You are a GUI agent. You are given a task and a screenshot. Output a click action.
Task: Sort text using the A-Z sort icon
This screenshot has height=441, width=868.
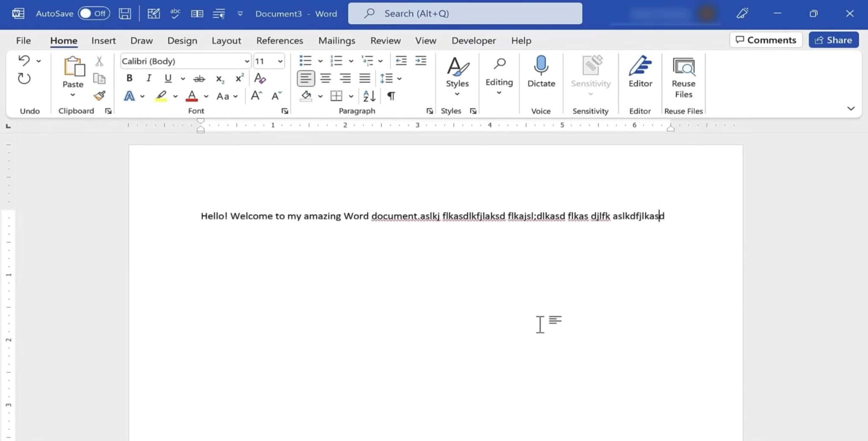tap(367, 96)
